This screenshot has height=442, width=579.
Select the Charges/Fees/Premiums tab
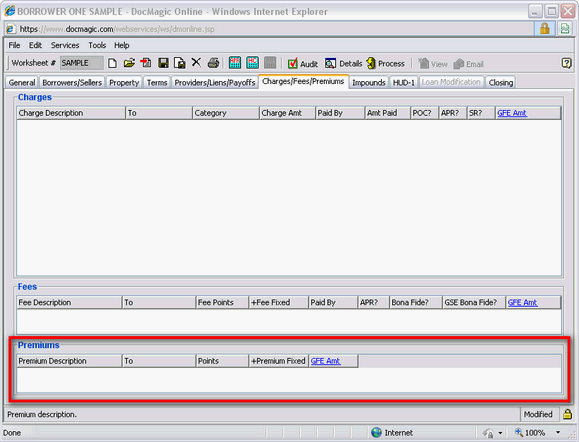pyautogui.click(x=303, y=81)
